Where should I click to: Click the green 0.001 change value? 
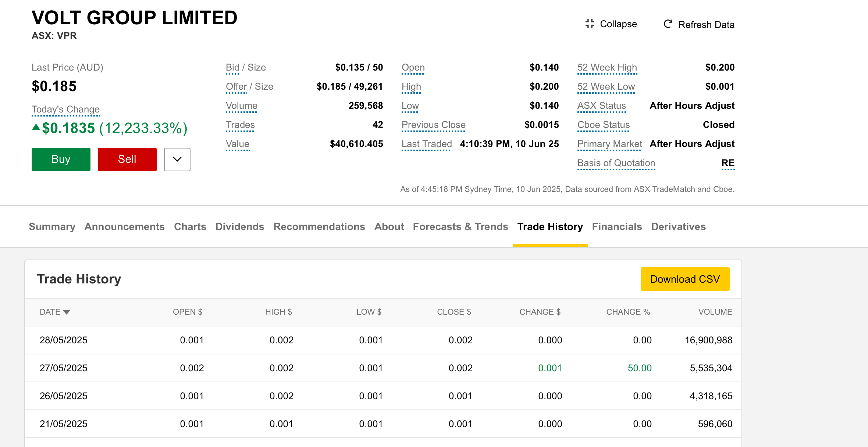550,368
